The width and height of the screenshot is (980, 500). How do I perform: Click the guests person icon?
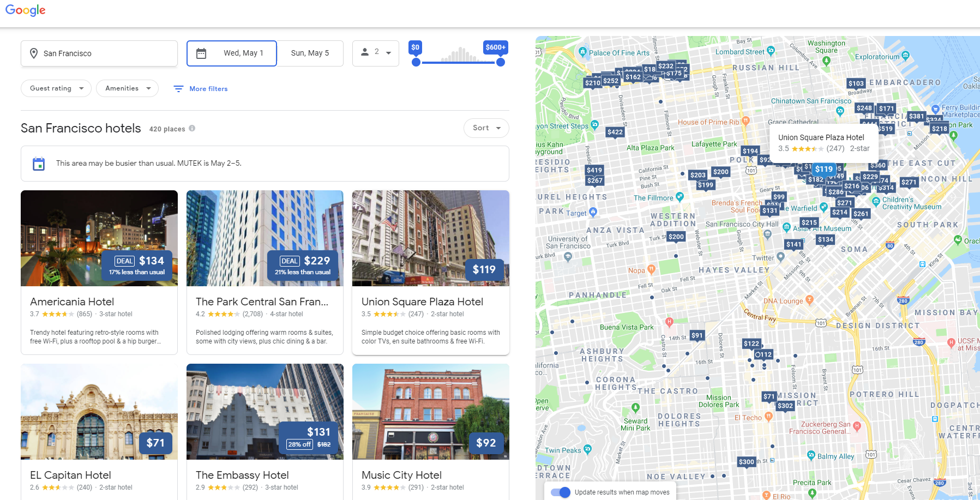pos(365,52)
